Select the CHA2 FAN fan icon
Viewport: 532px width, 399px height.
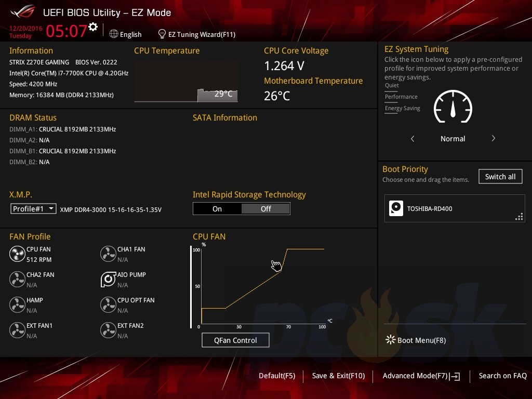pyautogui.click(x=17, y=279)
